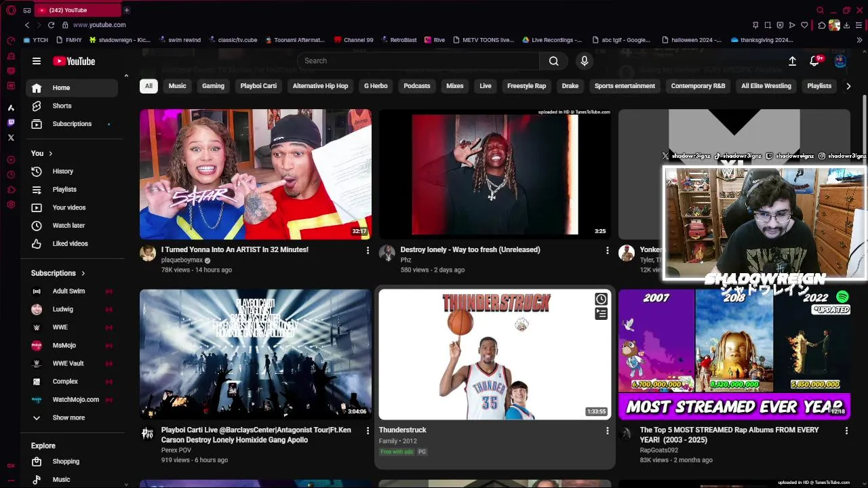Image resolution: width=868 pixels, height=488 pixels.
Task: Open the Channel 99 bookmark
Action: (x=353, y=40)
